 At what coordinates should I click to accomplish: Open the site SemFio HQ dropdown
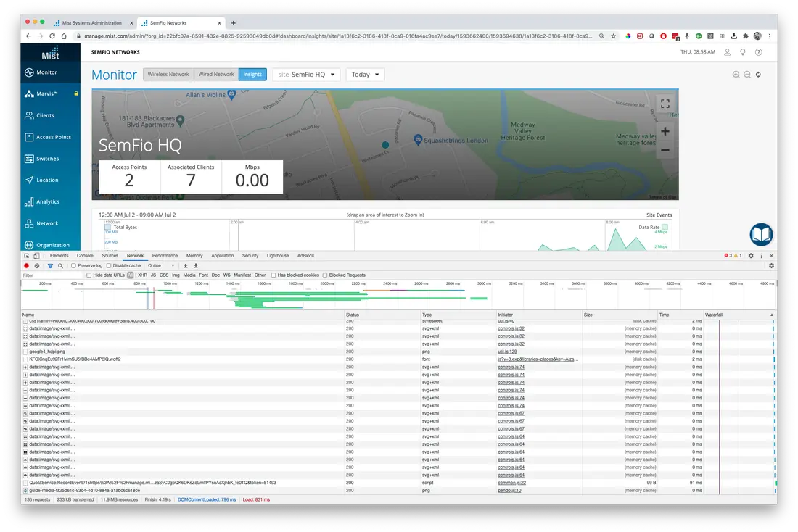(307, 74)
